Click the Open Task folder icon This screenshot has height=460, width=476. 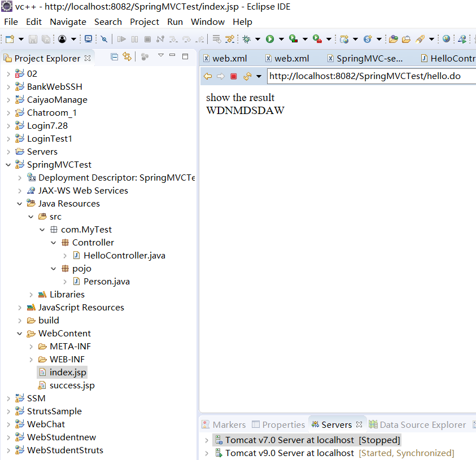click(406, 39)
